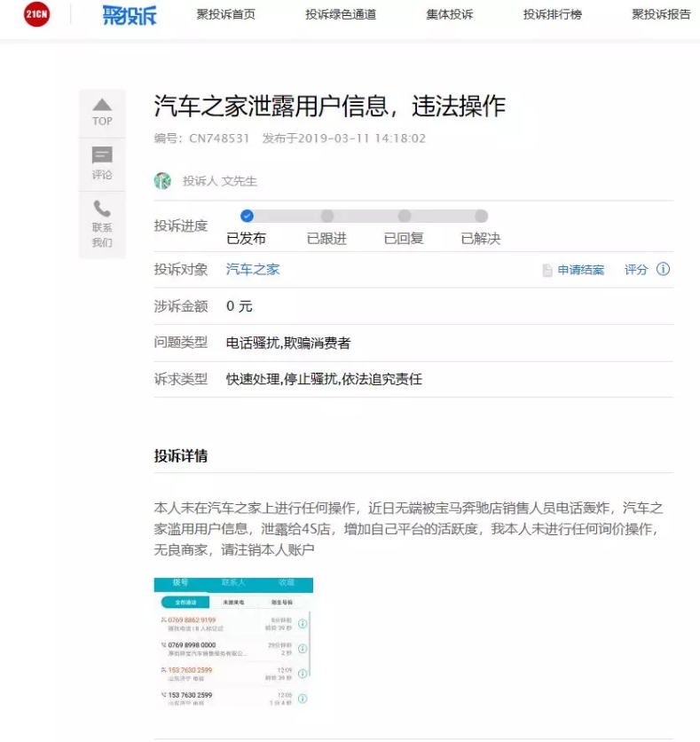Open 集体投诉 in the navigation bar

[449, 15]
